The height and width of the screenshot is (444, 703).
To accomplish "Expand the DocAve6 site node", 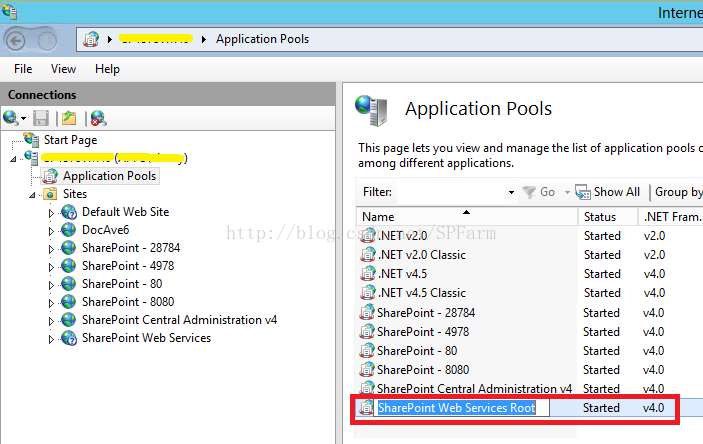I will (51, 231).
